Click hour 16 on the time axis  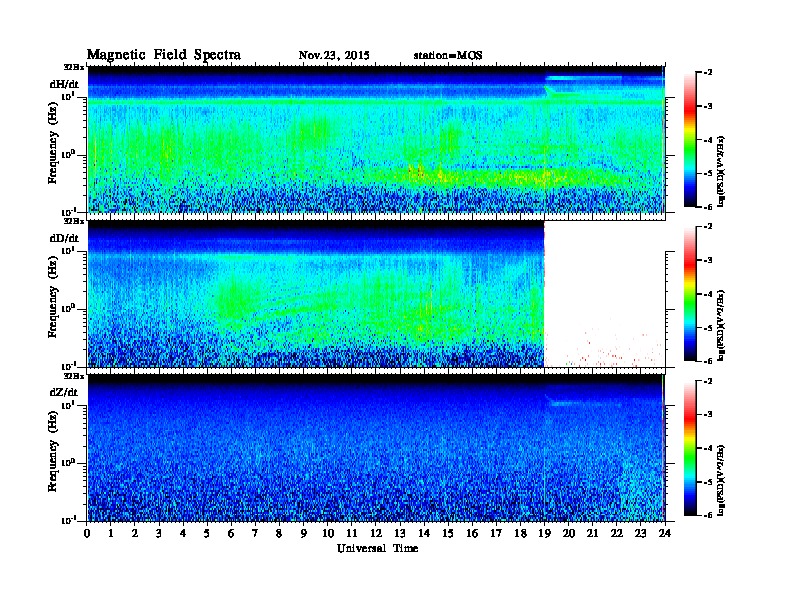tap(472, 534)
